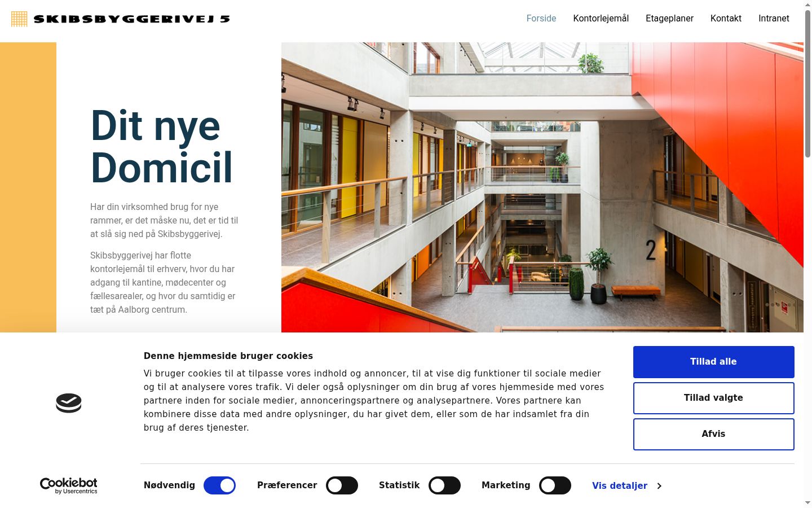
Task: Click the page vertical scrollbar thumb
Action: click(807, 84)
